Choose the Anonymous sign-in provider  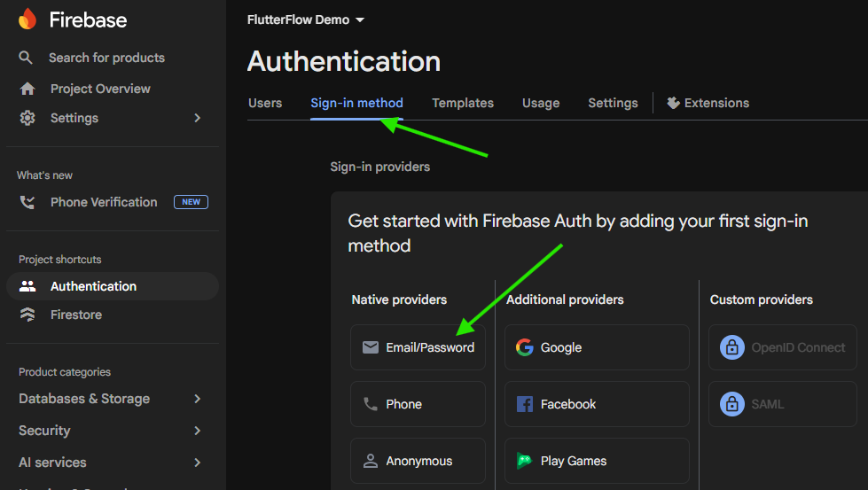418,462
